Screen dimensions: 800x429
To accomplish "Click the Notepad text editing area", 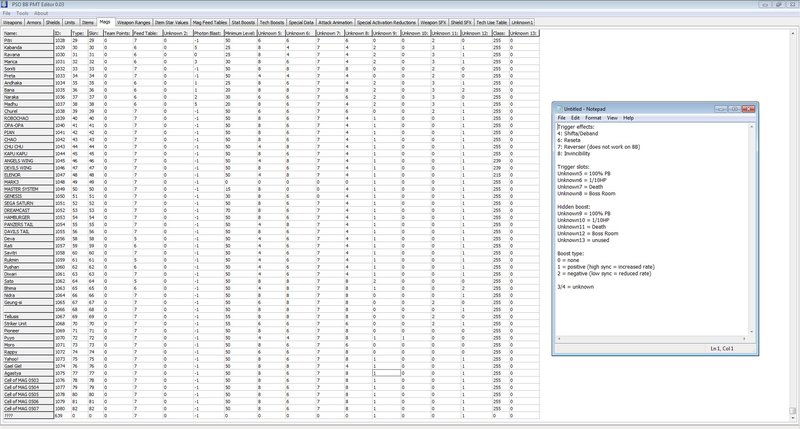I will pos(652,229).
